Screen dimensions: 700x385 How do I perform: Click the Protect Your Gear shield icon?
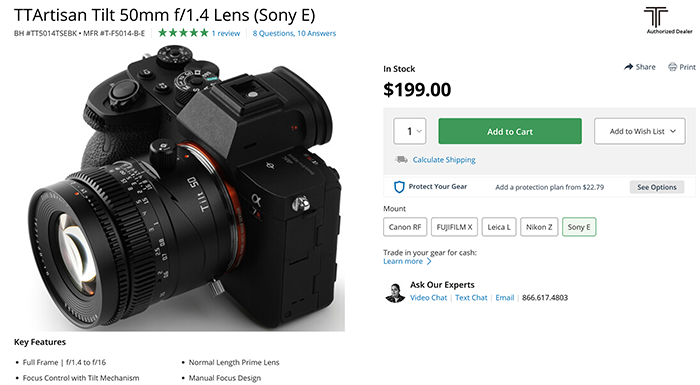click(x=399, y=187)
